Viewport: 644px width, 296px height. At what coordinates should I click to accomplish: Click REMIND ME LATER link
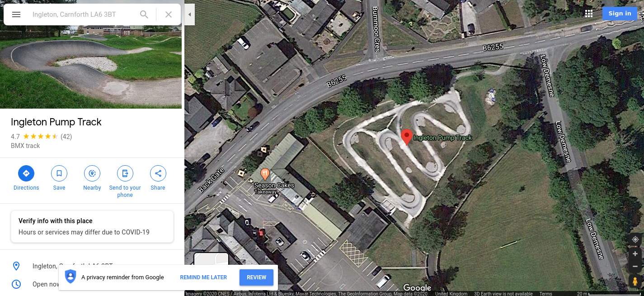[203, 277]
